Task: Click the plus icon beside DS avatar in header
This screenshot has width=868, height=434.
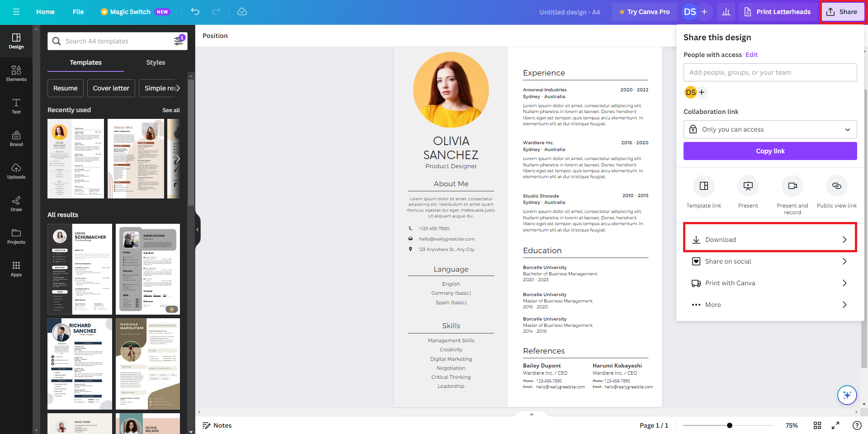Action: tap(704, 12)
